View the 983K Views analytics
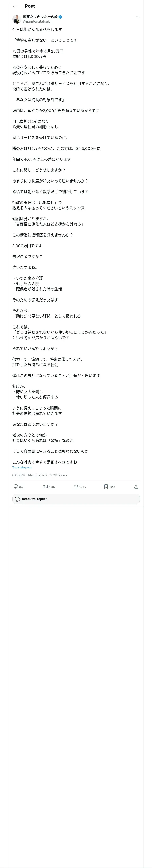This screenshot has width=152, height=868. pyautogui.click(x=58, y=475)
